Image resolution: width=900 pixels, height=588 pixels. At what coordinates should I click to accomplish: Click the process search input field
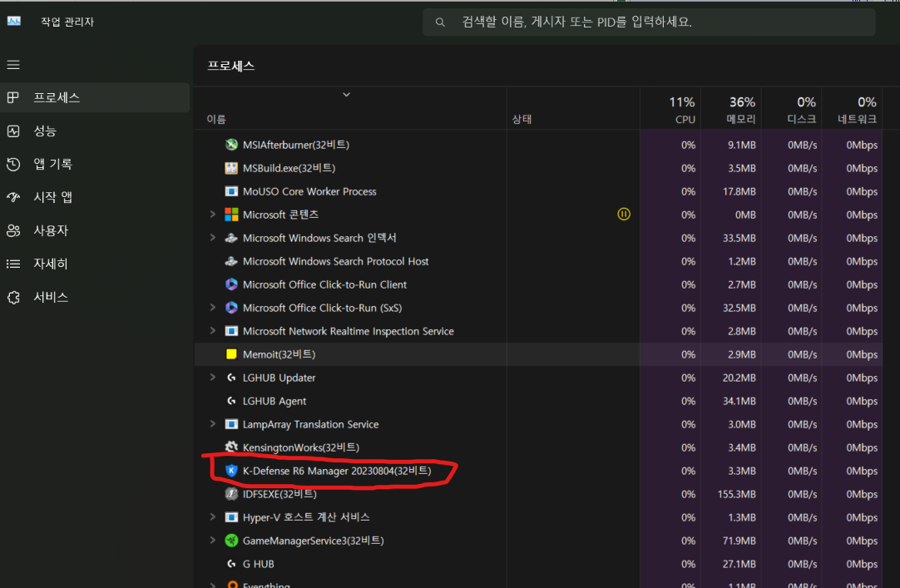[x=649, y=22]
